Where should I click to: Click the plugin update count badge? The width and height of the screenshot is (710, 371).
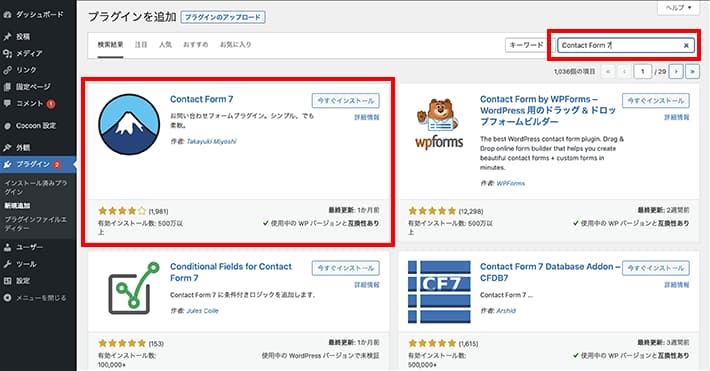pyautogui.click(x=57, y=164)
